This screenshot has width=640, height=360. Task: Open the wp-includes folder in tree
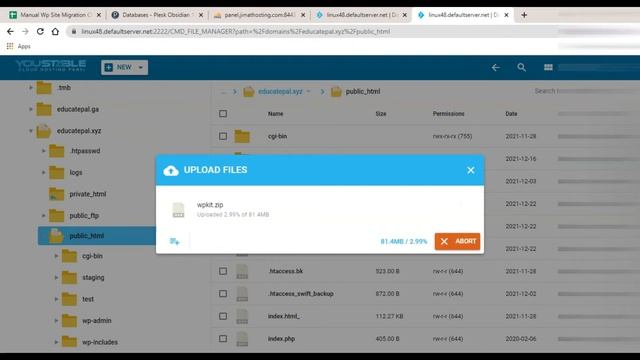click(100, 342)
